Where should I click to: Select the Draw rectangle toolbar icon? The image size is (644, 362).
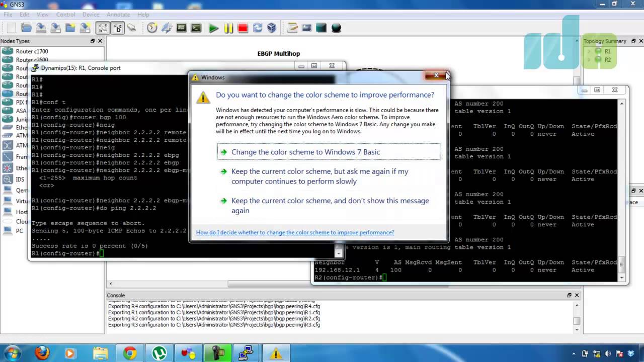point(321,28)
